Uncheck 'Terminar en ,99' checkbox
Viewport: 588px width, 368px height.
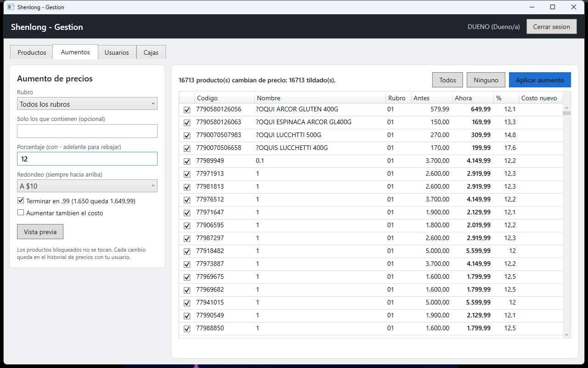tap(21, 201)
